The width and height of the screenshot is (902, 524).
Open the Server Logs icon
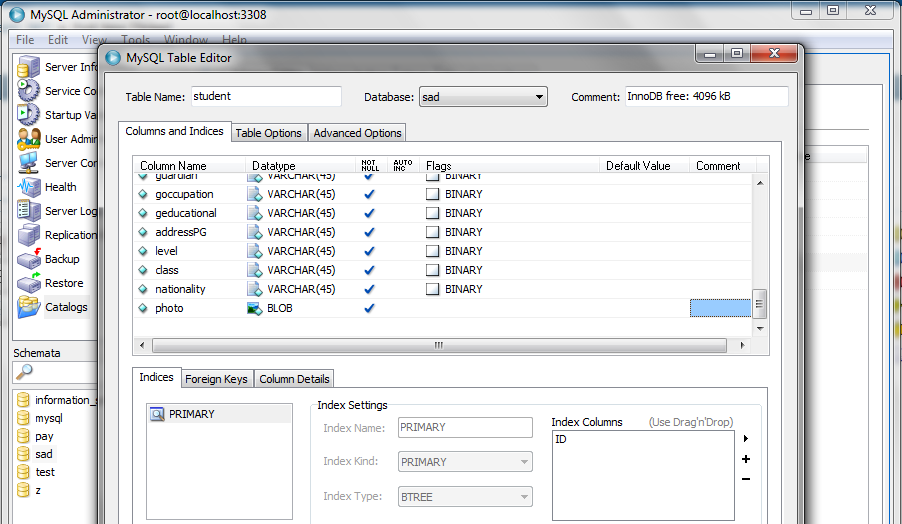pyautogui.click(x=28, y=211)
